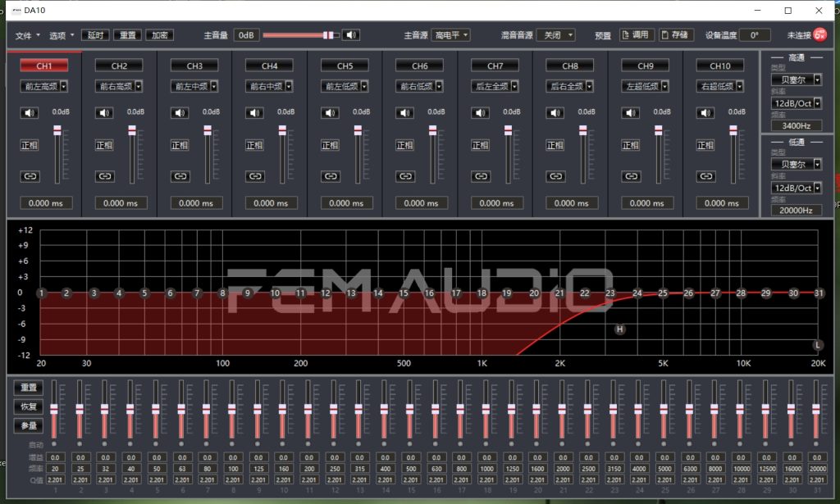
Task: Toggle the 正相 phase button on CH1
Action: click(30, 145)
